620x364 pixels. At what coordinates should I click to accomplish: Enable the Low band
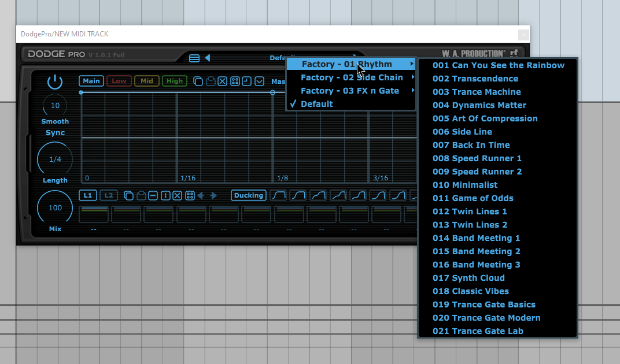(x=119, y=81)
